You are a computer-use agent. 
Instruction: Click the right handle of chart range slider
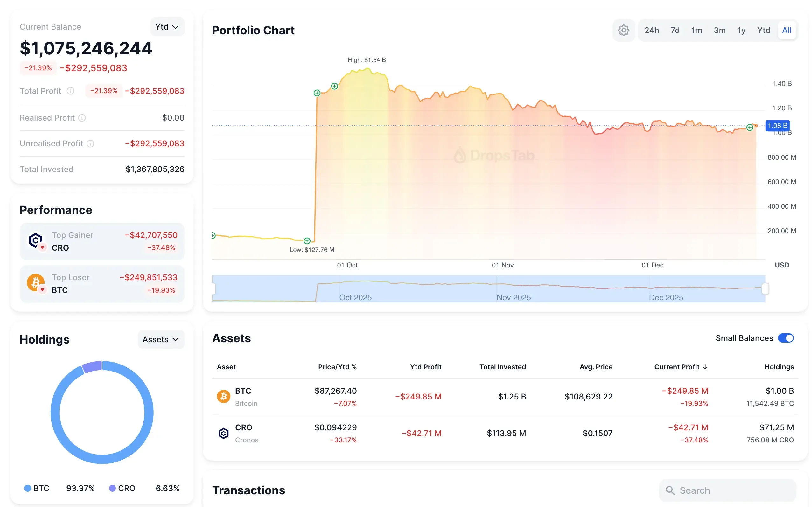[765, 289]
